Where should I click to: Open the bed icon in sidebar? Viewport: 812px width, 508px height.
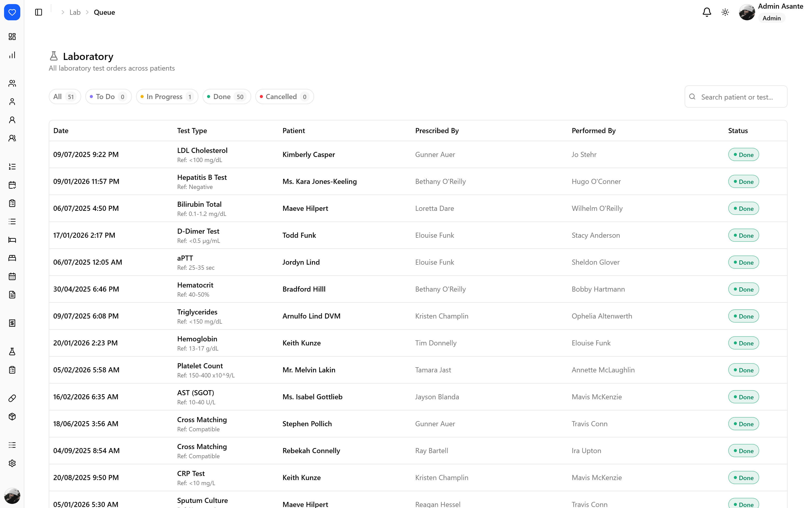coord(12,240)
